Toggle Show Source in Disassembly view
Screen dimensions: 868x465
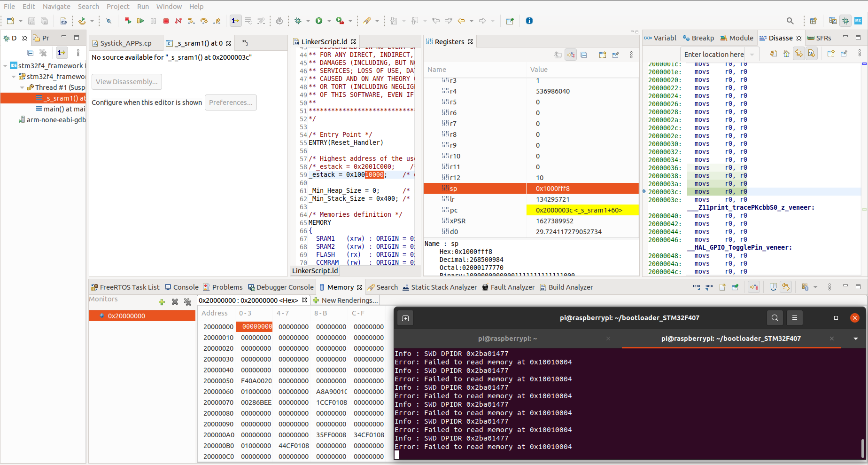click(812, 54)
